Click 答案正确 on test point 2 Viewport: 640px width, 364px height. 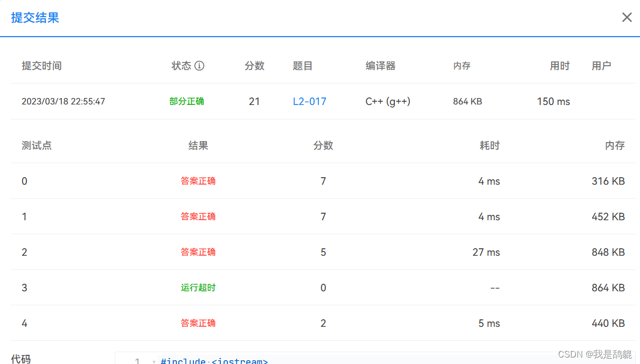[198, 252]
